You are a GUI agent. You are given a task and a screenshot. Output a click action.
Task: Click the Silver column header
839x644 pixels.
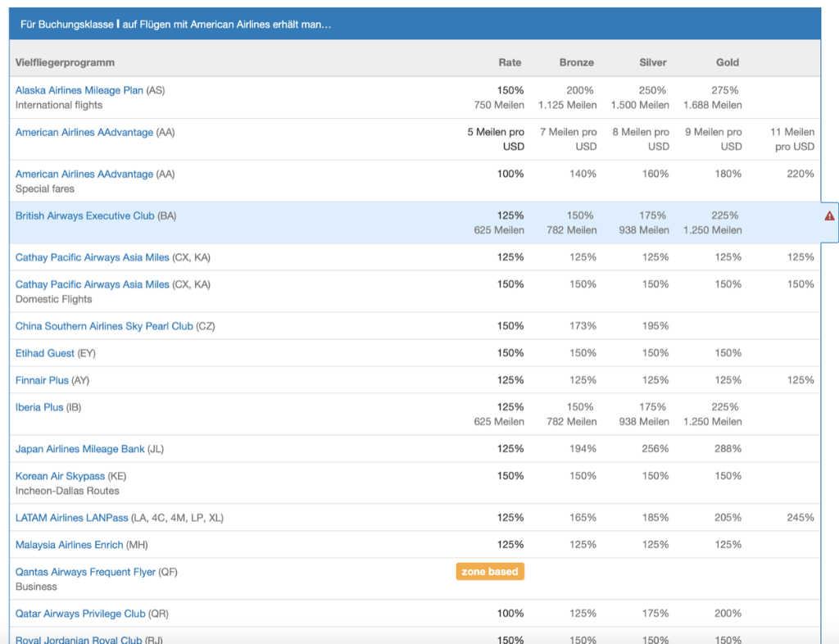pyautogui.click(x=653, y=62)
